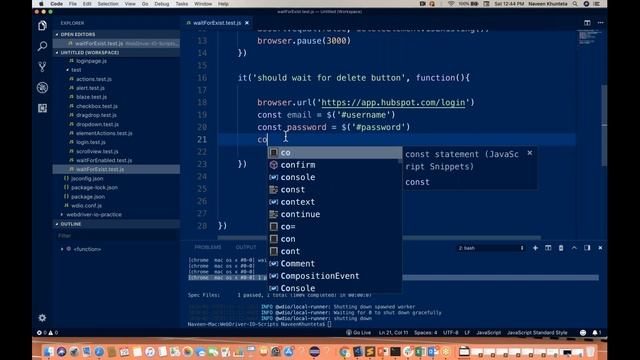The image size is (640, 360).
Task: Open the Extensions view in activity bar
Action: tap(42, 108)
